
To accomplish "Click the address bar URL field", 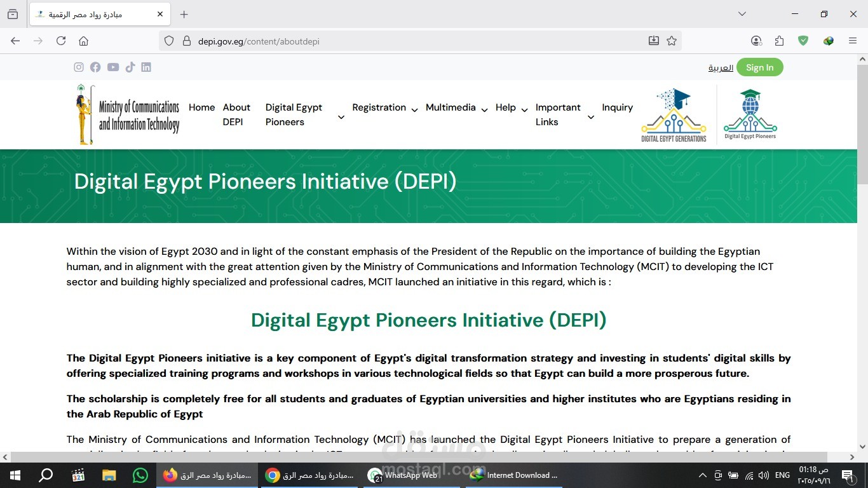I will pyautogui.click(x=419, y=41).
